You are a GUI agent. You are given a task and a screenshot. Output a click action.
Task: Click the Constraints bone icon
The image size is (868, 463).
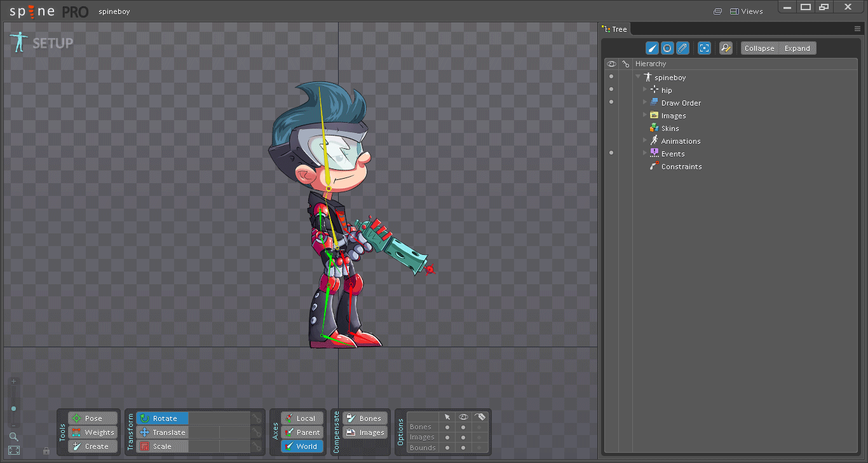(x=654, y=166)
